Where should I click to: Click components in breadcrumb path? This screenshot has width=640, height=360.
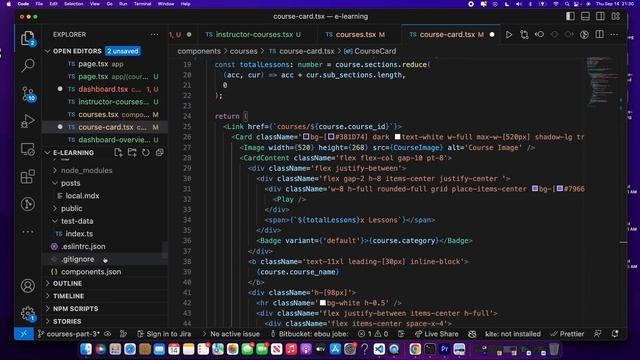pos(199,51)
